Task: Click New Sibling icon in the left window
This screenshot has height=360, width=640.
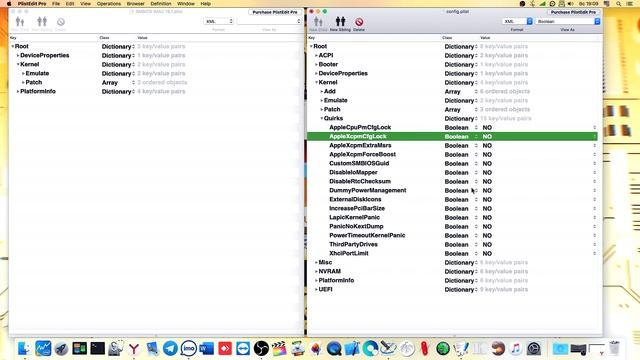Action: pos(42,22)
